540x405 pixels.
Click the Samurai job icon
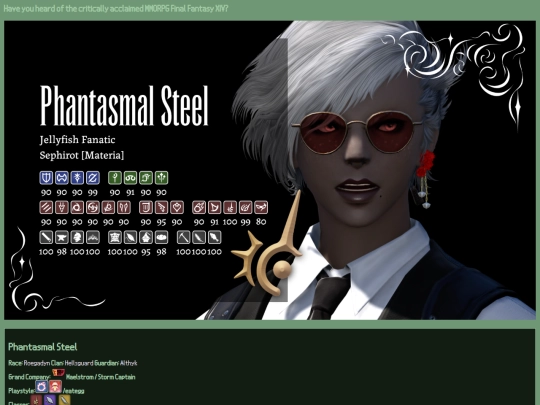93,208
